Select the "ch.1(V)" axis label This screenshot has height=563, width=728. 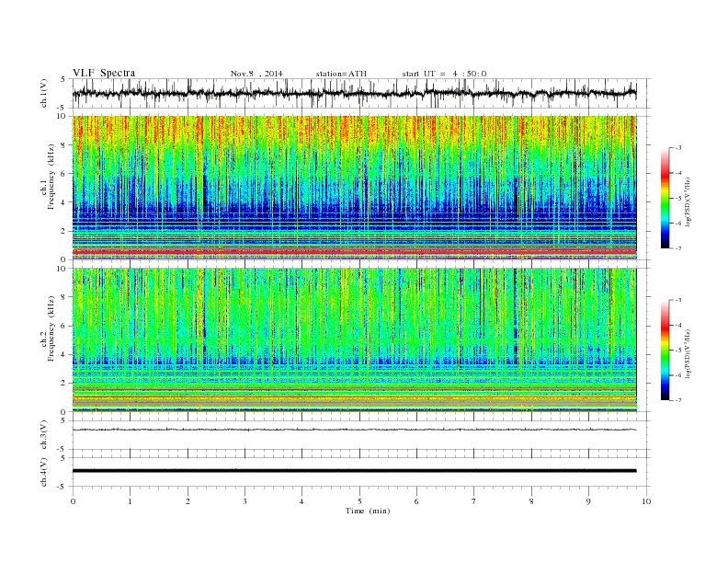pyautogui.click(x=44, y=94)
